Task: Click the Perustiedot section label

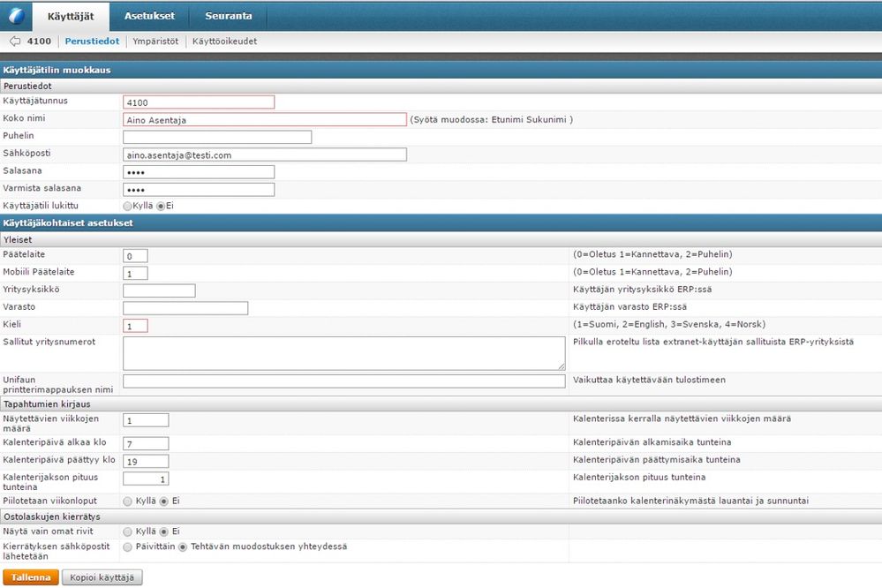Action: click(x=27, y=87)
